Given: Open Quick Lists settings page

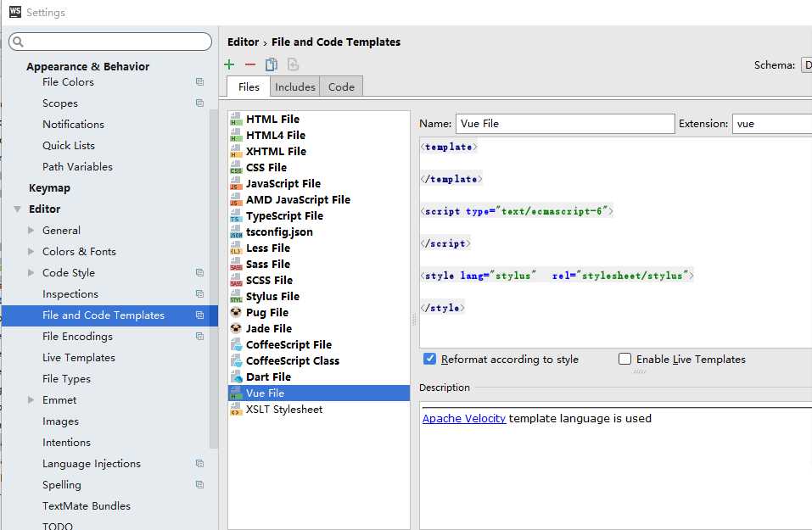Looking at the screenshot, I should (x=69, y=146).
